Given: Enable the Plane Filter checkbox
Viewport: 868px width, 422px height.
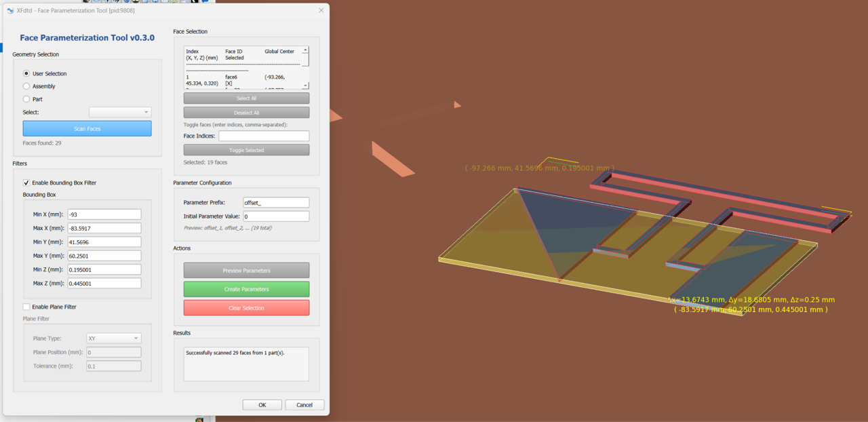Looking at the screenshot, I should [26, 307].
